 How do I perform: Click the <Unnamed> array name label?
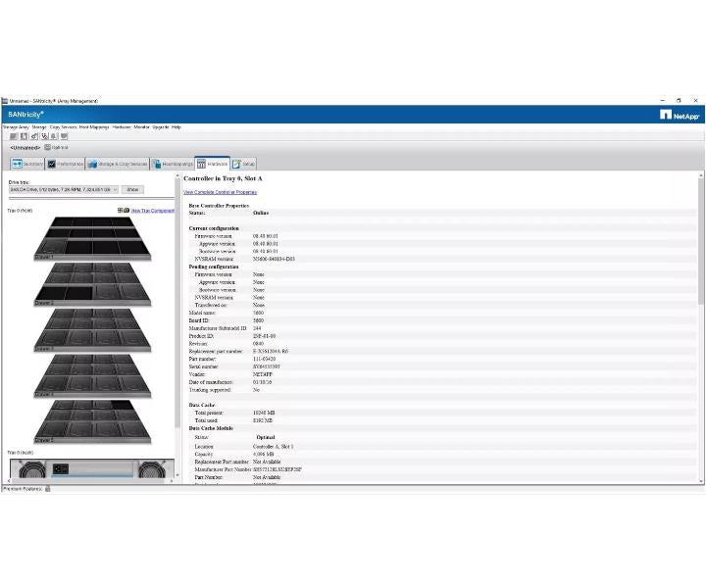[25, 148]
